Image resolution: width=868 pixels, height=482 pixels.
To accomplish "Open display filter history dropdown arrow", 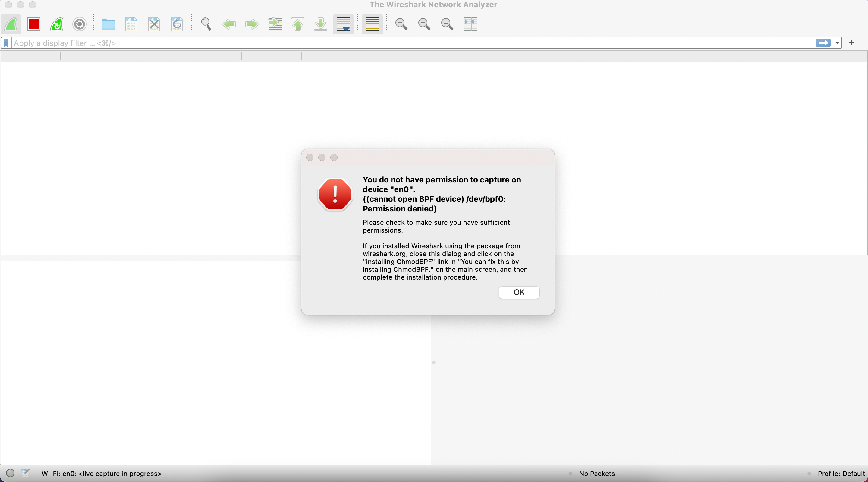I will click(x=837, y=43).
